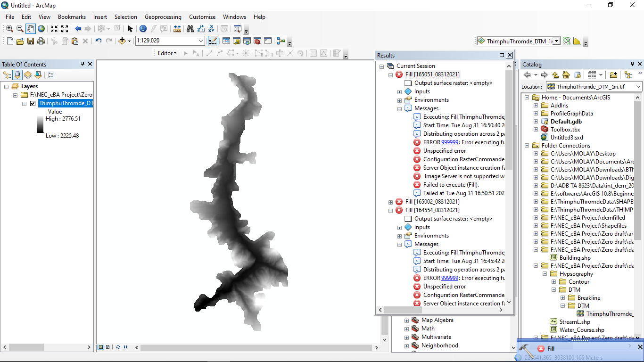Click the Find binoculars icon
The height and width of the screenshot is (362, 644).
click(x=189, y=28)
